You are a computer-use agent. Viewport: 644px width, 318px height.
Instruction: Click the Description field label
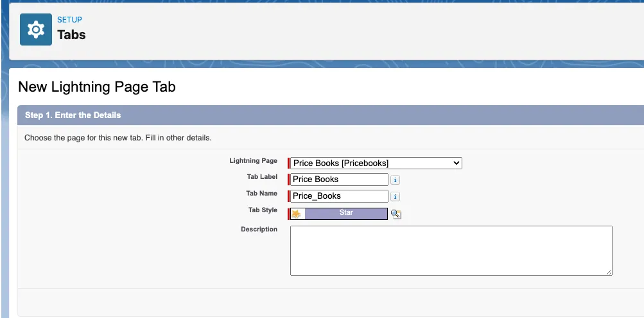[x=259, y=230]
